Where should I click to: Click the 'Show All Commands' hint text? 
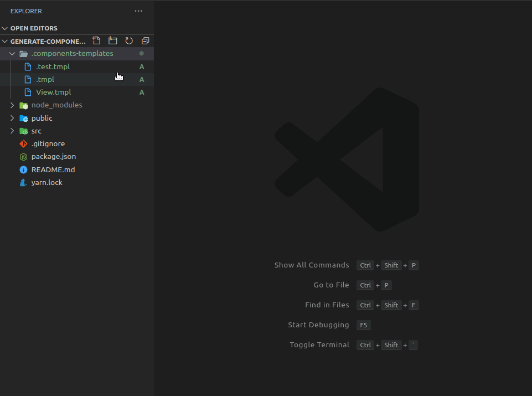tap(312, 265)
